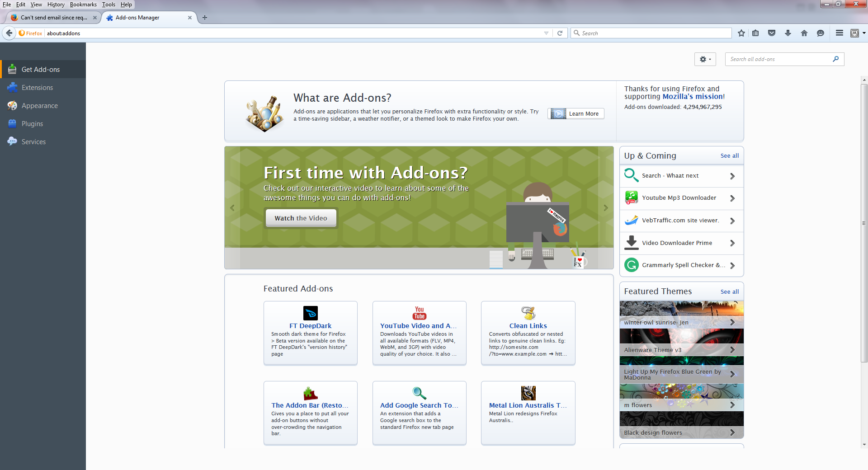This screenshot has width=868, height=470.
Task: Click See all next to Up & Coming
Action: (730, 155)
